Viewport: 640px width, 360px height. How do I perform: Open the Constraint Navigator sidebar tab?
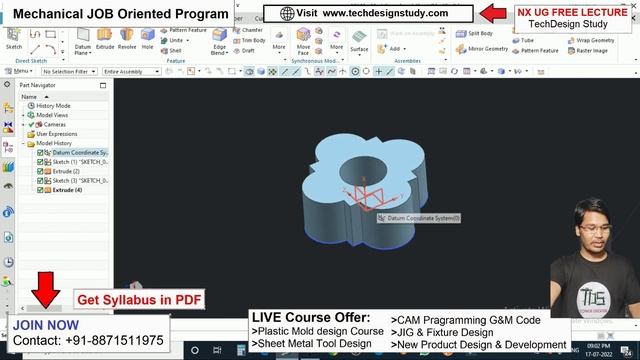tap(8, 128)
